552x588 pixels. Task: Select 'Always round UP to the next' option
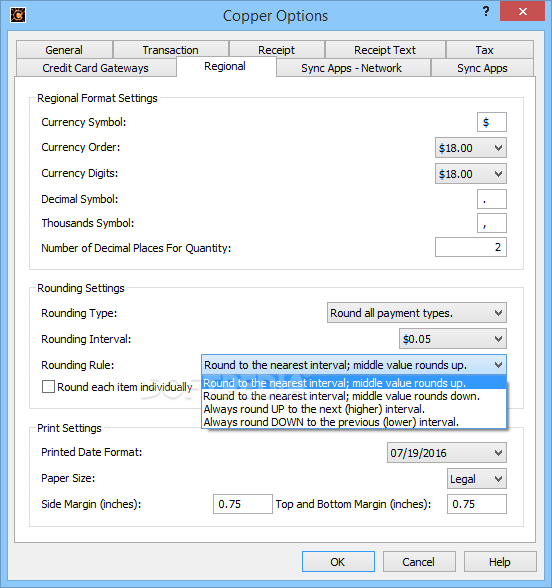(354, 409)
